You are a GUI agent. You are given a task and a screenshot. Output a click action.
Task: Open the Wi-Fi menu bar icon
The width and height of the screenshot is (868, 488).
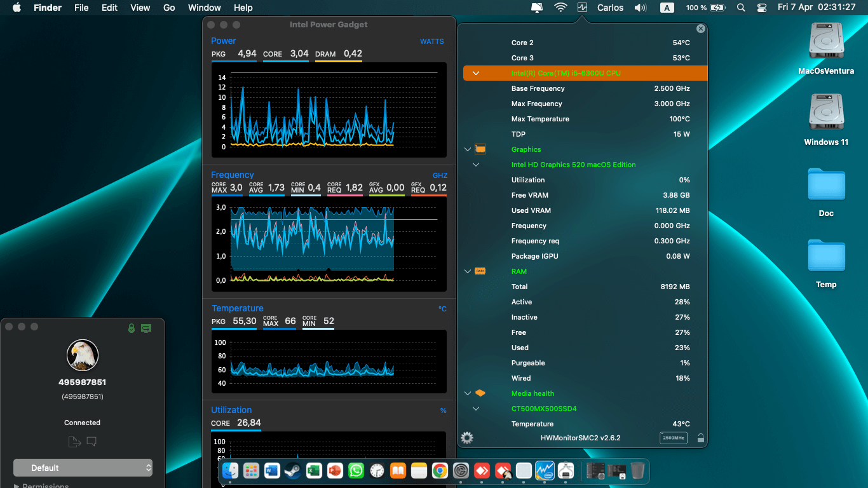(x=560, y=8)
